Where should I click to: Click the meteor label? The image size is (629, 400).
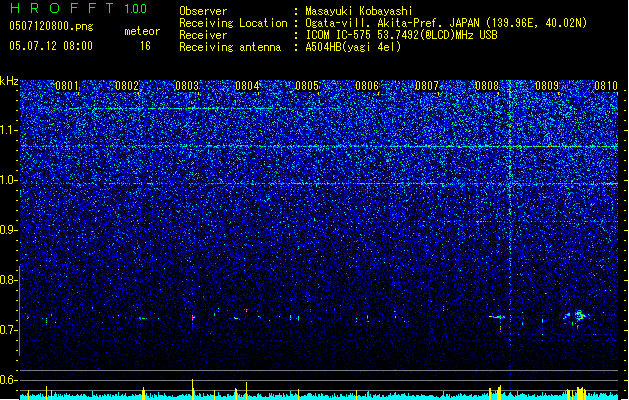(x=142, y=31)
